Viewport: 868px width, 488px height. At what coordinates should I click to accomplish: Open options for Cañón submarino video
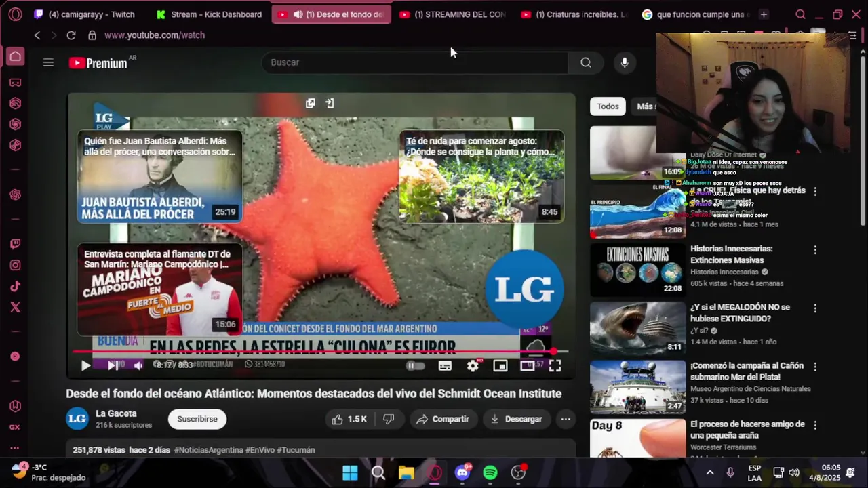tap(815, 367)
